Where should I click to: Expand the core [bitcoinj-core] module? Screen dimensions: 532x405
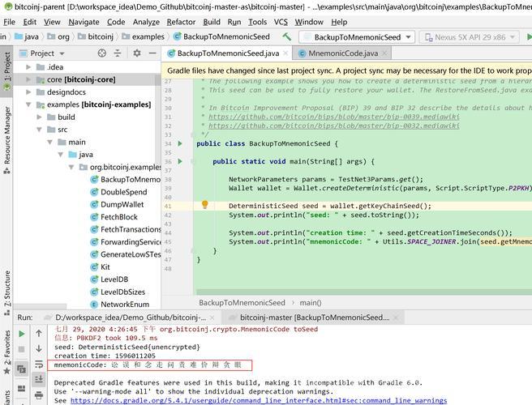(28, 79)
